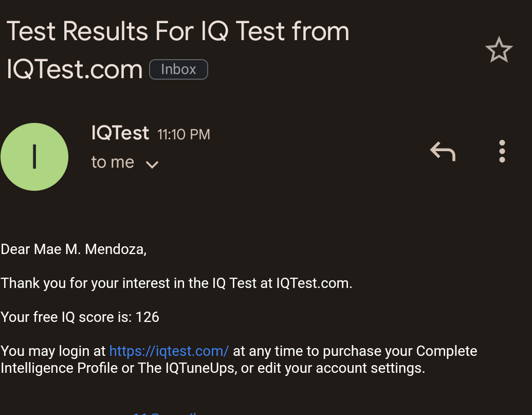The height and width of the screenshot is (415, 532).
Task: Select the Inbox label chip
Action: coord(178,69)
